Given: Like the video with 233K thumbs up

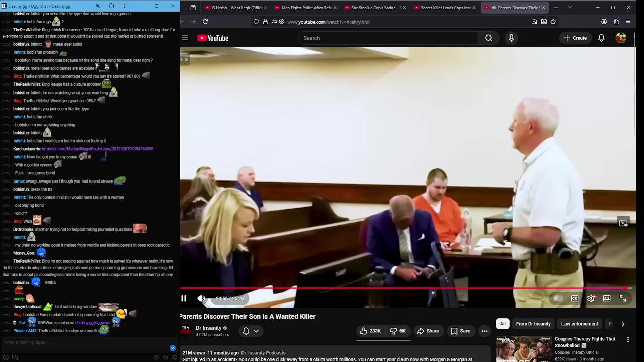Looking at the screenshot, I should click(x=370, y=331).
